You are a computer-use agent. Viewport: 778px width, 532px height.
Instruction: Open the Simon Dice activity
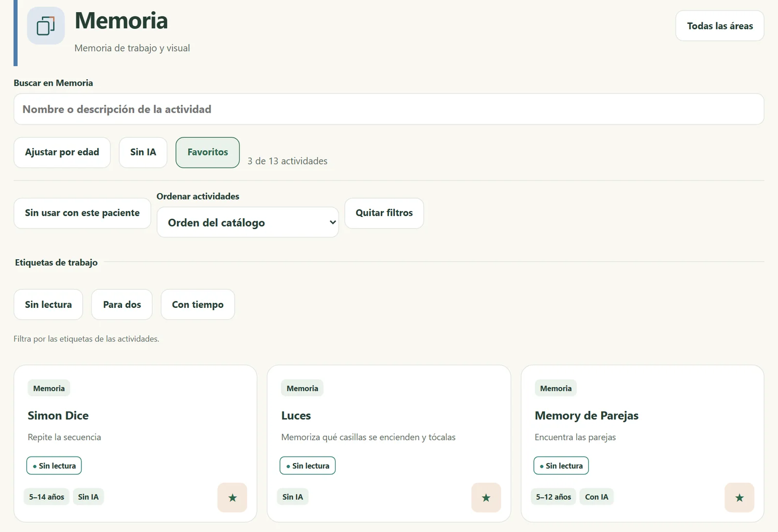pos(58,416)
